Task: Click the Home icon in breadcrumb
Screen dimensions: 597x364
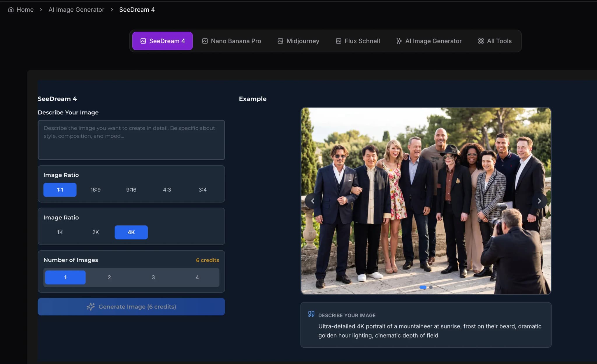Action: click(11, 10)
